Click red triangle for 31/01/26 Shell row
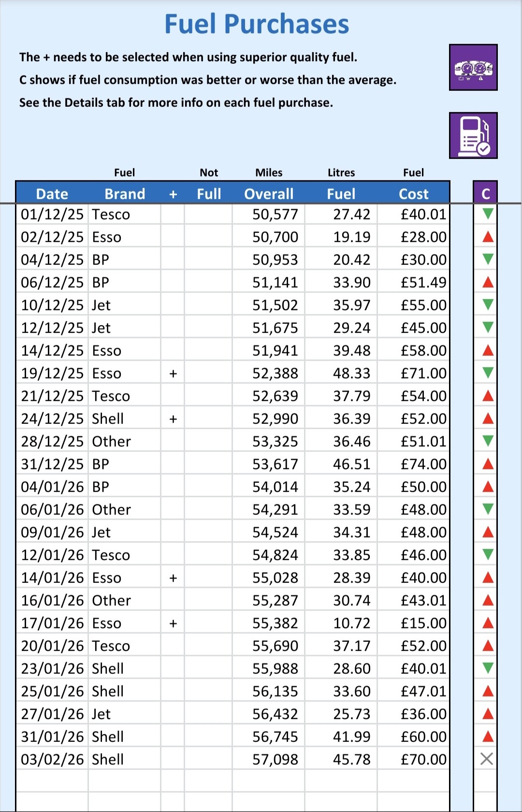Viewport: 522px width, 812px height. coord(488,737)
